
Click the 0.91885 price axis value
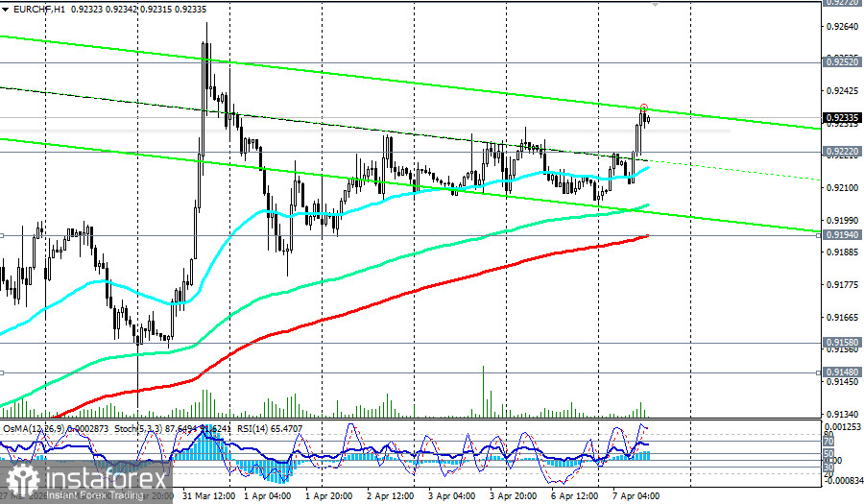(842, 252)
